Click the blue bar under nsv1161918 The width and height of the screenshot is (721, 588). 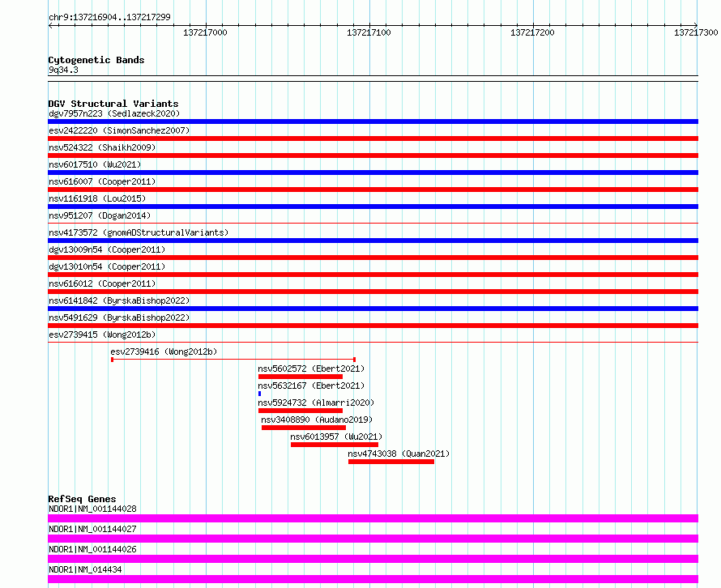click(373, 207)
